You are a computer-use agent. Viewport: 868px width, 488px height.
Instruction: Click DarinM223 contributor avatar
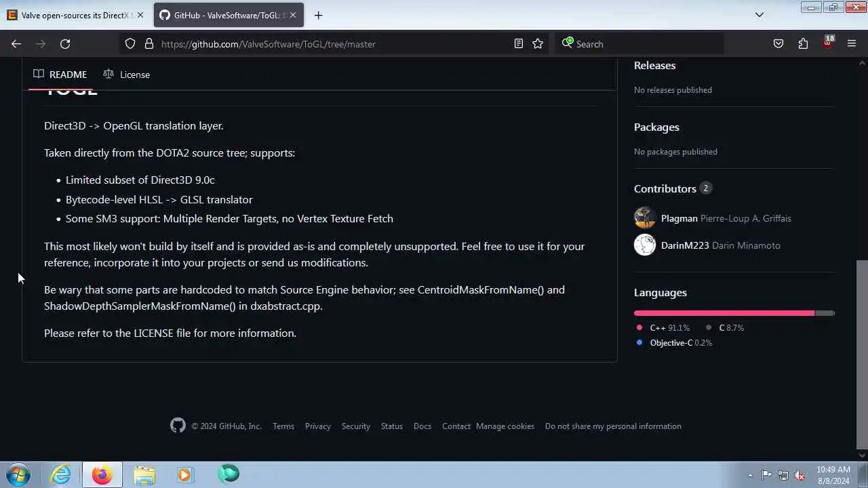coord(645,245)
